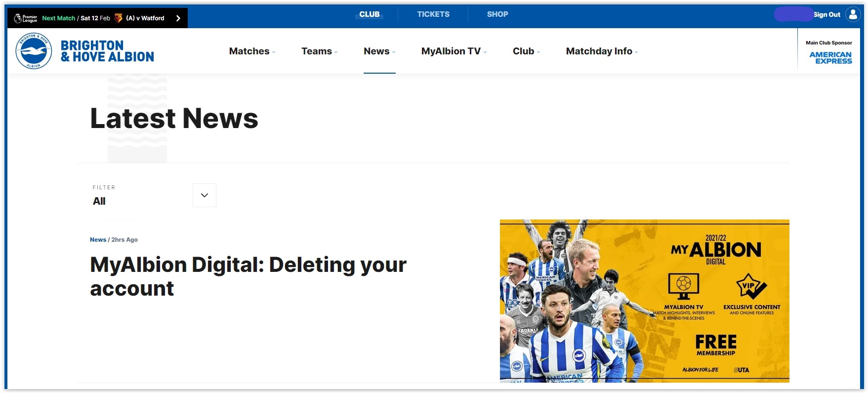Click the Watford club badge icon

(118, 18)
